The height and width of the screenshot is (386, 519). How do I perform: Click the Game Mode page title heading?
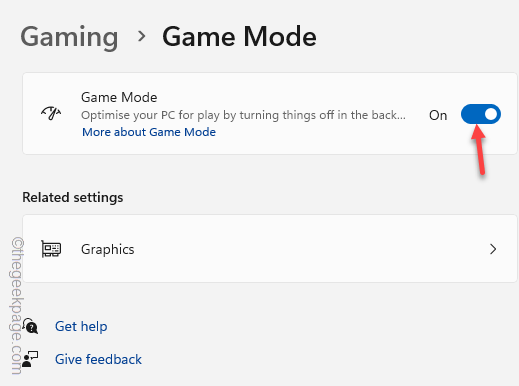coord(239,37)
